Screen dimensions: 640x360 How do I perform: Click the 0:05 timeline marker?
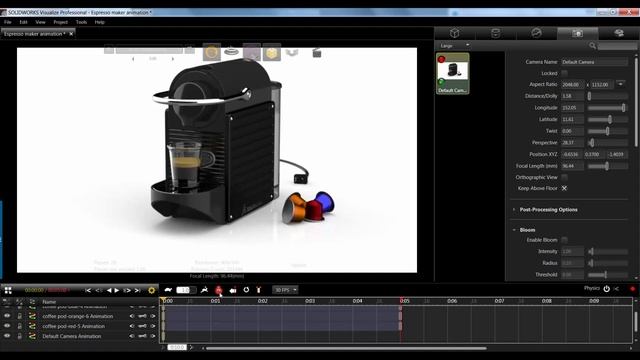click(x=404, y=301)
